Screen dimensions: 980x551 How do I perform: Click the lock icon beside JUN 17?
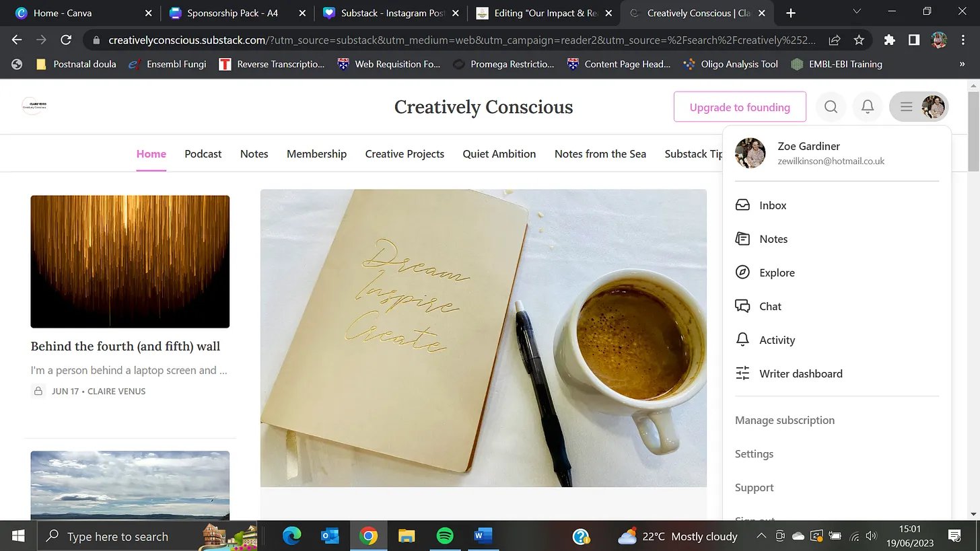pyautogui.click(x=38, y=391)
